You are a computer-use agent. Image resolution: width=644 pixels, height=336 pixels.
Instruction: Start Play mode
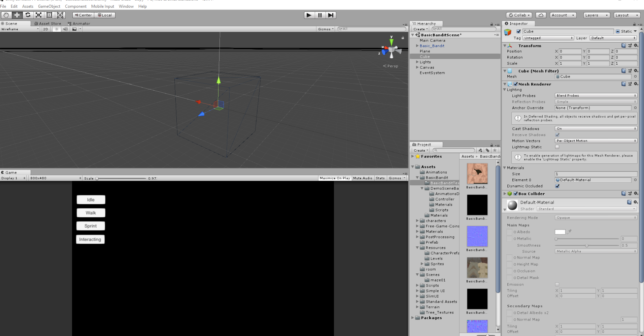coord(309,15)
